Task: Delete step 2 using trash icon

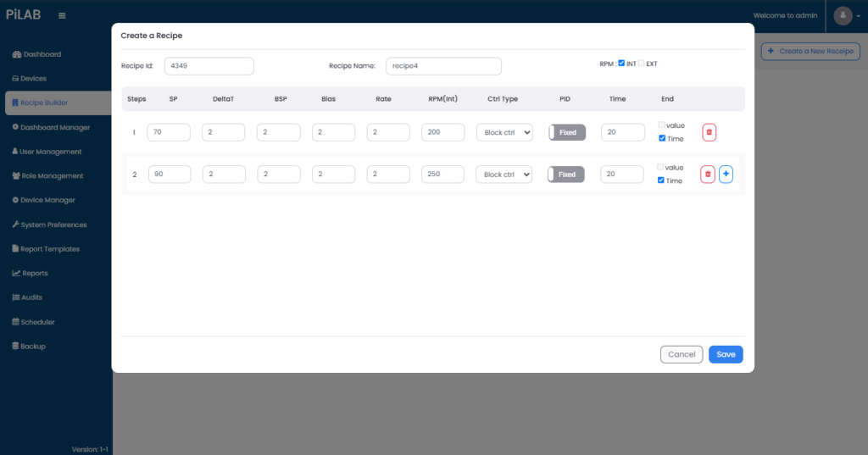Action: click(x=707, y=175)
